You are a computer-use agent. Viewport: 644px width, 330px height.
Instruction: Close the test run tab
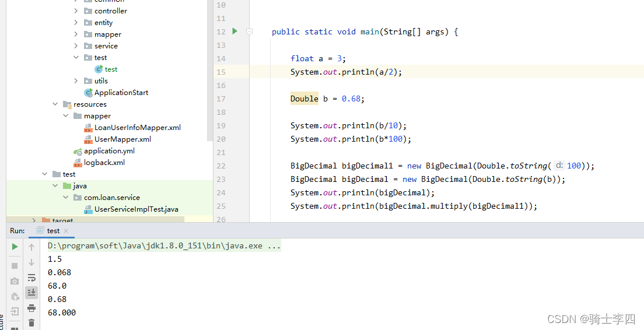[66, 231]
